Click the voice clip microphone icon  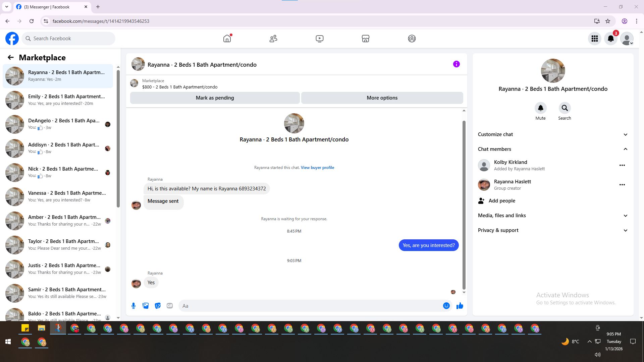(x=133, y=306)
